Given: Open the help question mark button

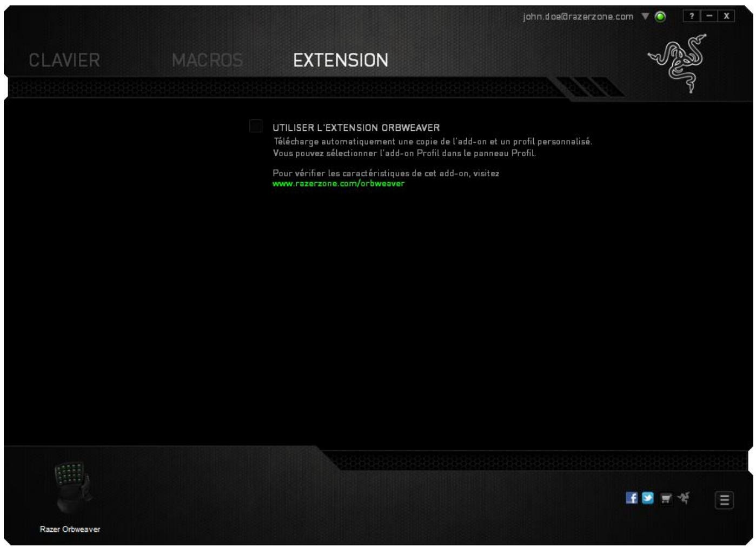Looking at the screenshot, I should tap(692, 16).
